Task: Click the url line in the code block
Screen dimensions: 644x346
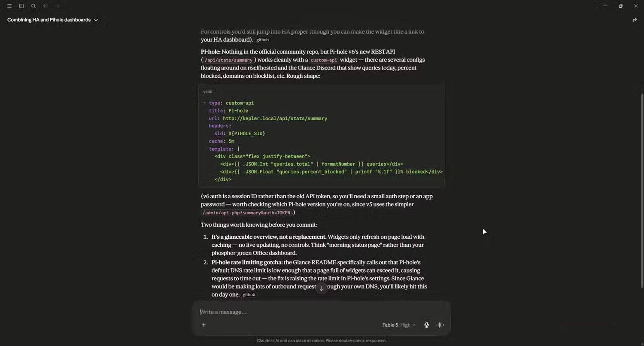Action: (268, 118)
